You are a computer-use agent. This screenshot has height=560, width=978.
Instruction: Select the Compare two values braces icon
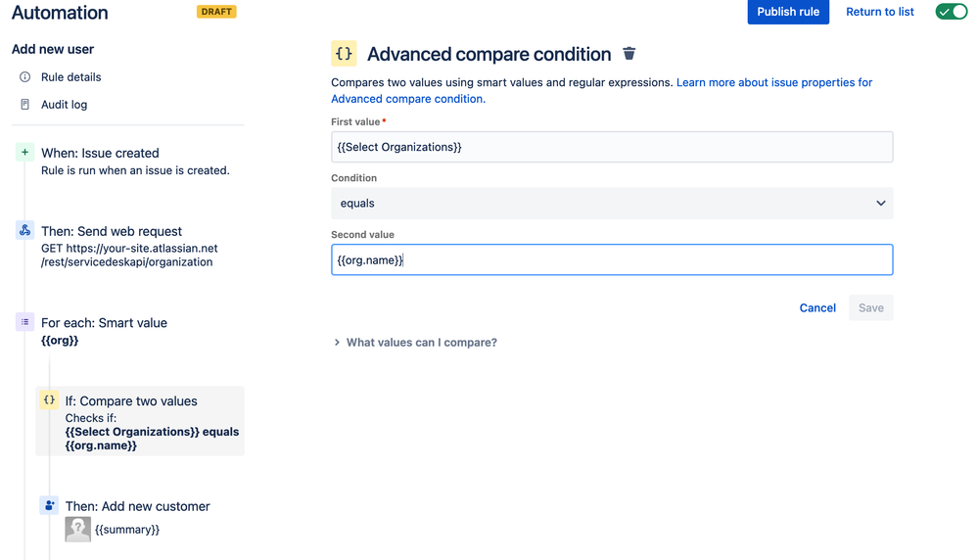(49, 399)
